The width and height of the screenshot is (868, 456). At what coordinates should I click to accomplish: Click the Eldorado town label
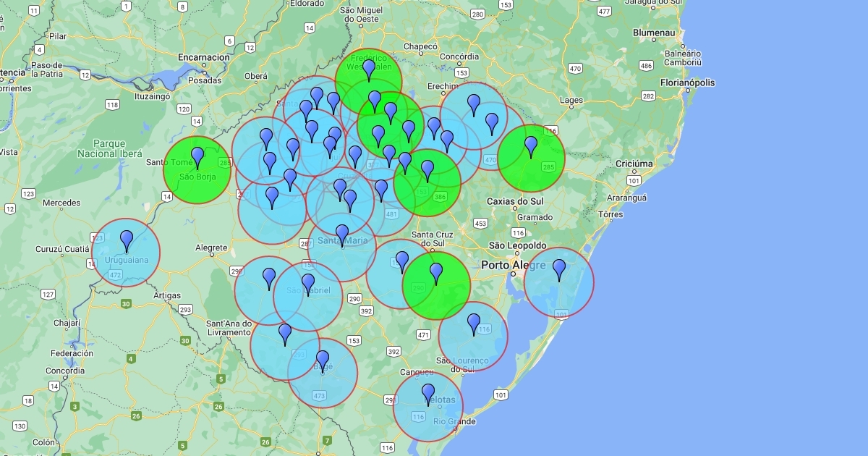307,4
